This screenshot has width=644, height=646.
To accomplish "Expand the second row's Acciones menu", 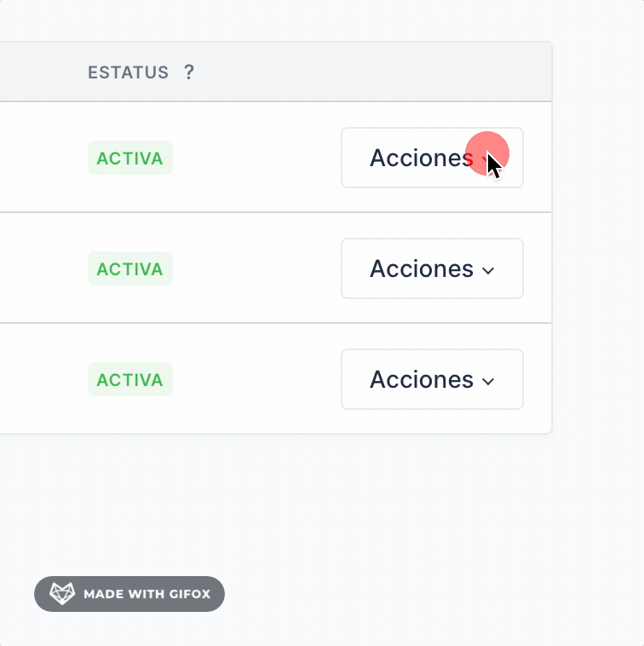I will [x=431, y=268].
